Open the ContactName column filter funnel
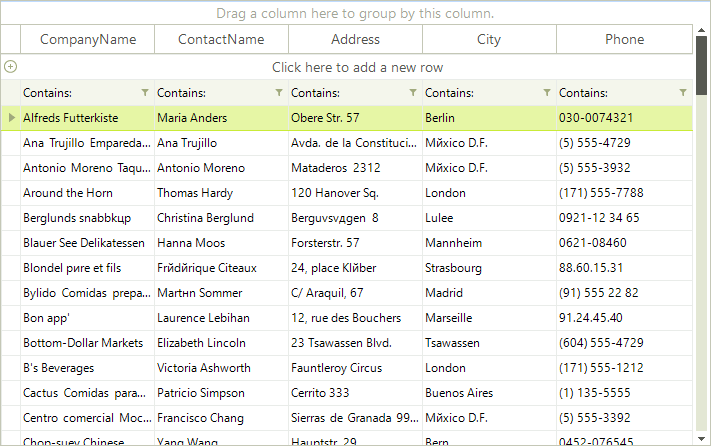This screenshot has height=446, width=711. coord(279,92)
